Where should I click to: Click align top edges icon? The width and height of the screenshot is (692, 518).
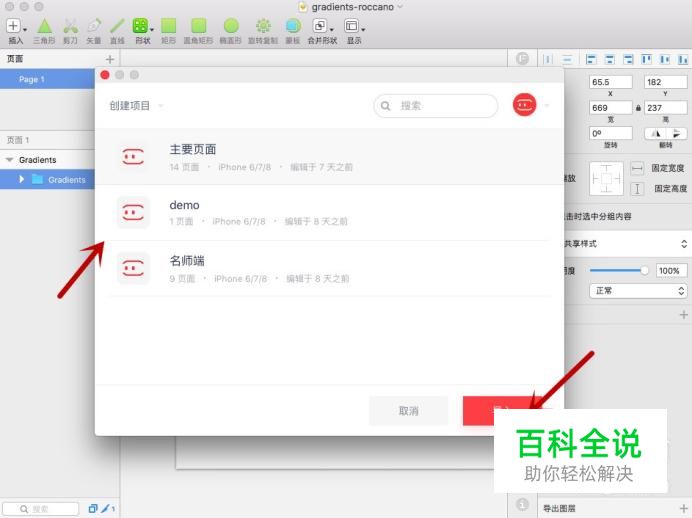coord(647,59)
